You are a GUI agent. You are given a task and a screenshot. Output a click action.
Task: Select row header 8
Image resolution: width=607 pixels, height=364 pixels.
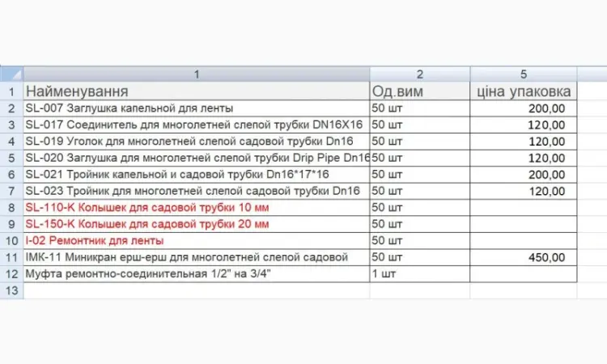(x=11, y=208)
